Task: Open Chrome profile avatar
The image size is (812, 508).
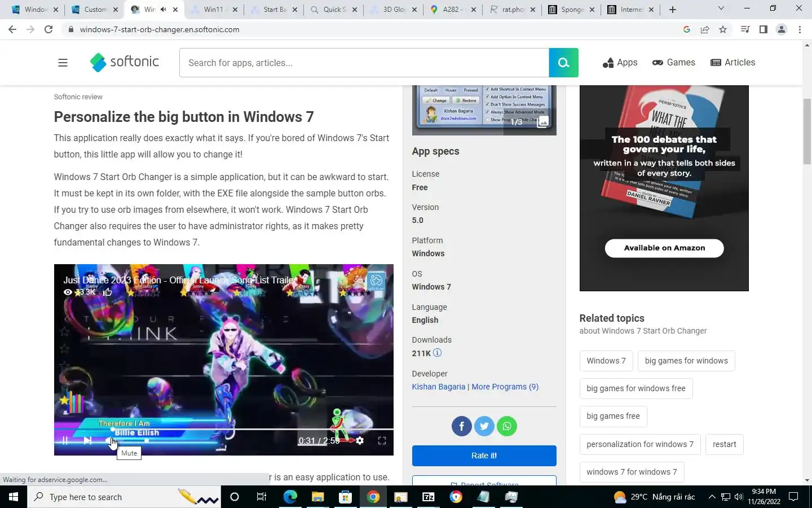Action: pyautogui.click(x=782, y=29)
